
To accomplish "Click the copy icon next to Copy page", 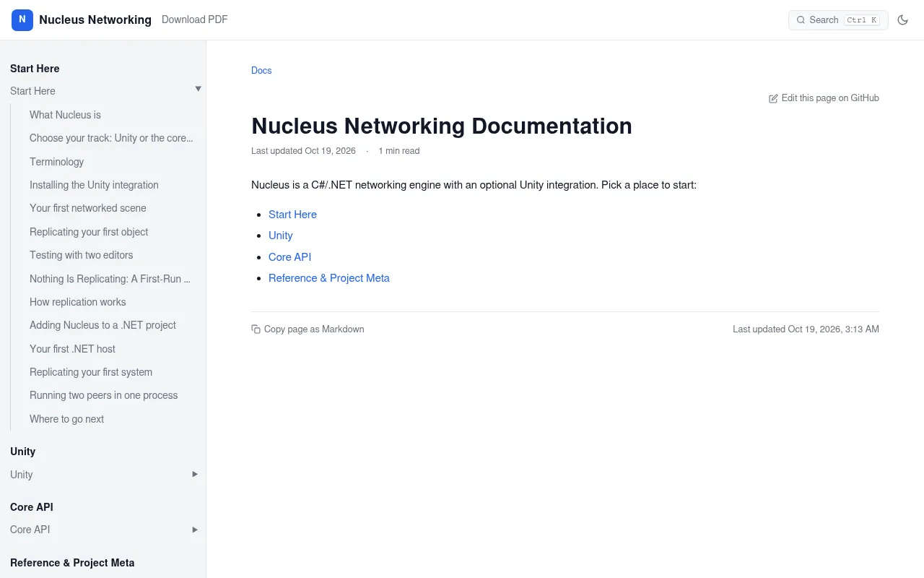I will (x=256, y=329).
